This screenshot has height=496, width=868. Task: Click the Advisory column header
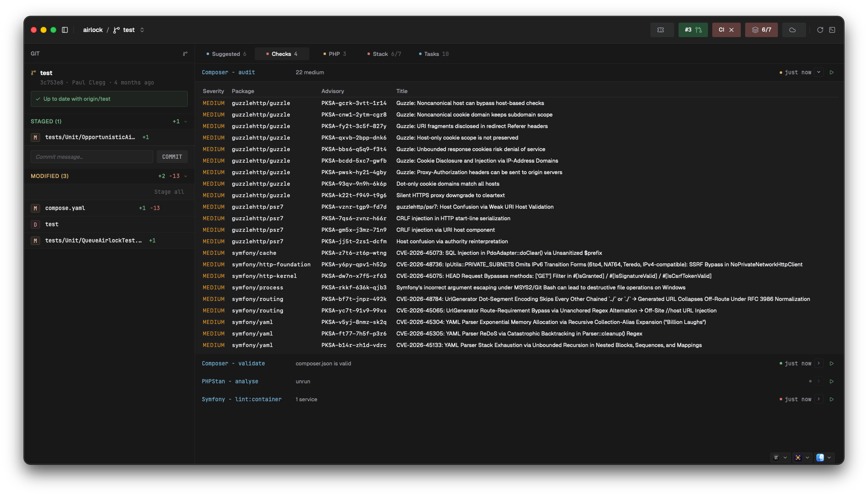(332, 91)
